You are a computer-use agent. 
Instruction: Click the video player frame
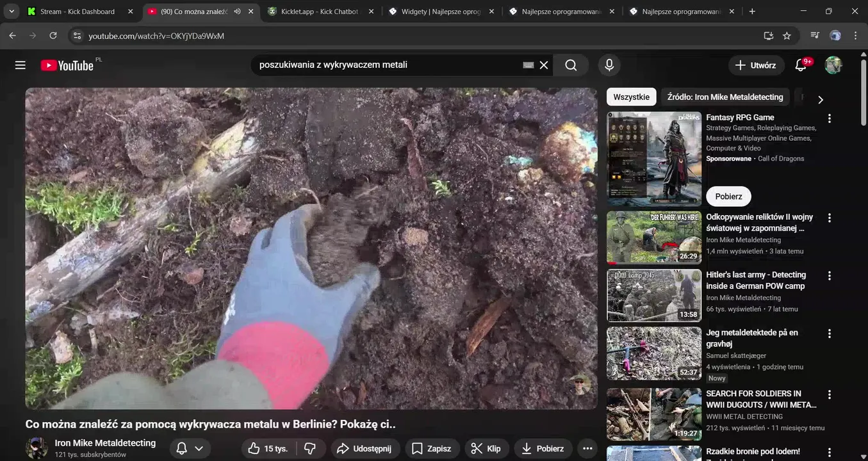click(311, 248)
